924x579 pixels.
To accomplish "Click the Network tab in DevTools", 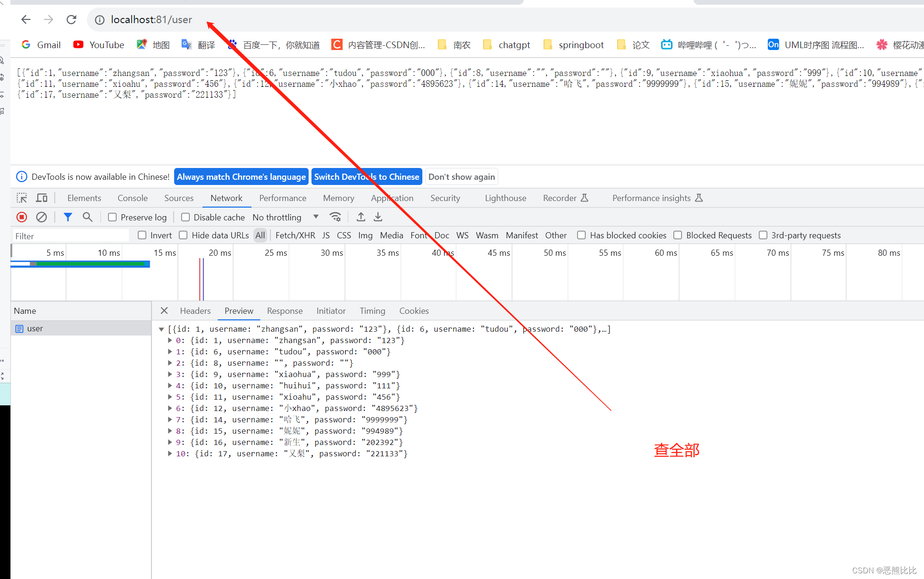I will [x=226, y=198].
